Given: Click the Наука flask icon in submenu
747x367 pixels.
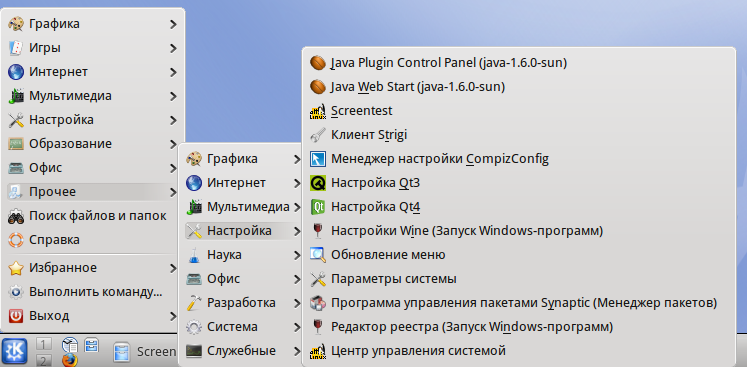Looking at the screenshot, I should tap(193, 255).
